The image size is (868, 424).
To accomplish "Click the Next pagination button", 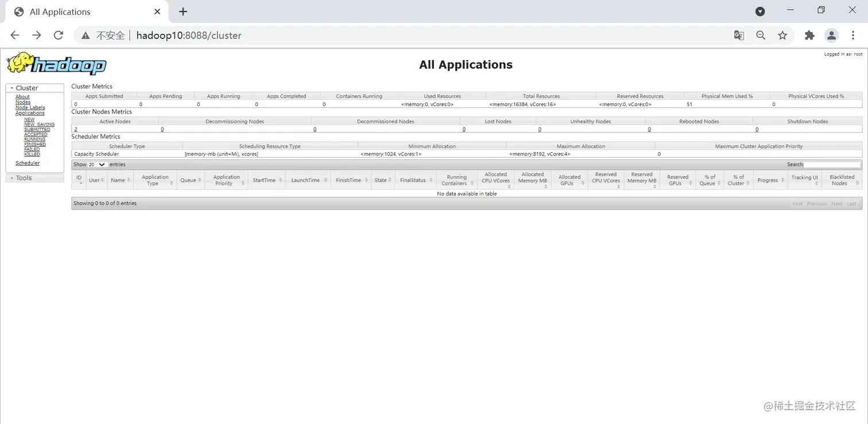I will point(837,204).
